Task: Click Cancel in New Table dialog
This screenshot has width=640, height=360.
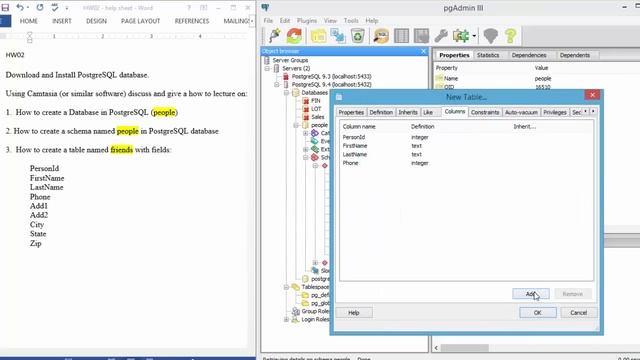Action: (x=578, y=313)
